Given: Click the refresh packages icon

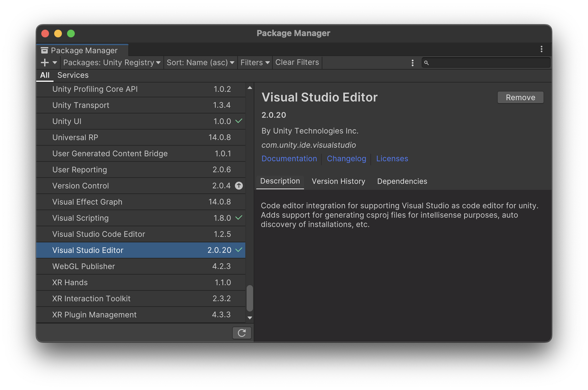Looking at the screenshot, I should pyautogui.click(x=242, y=333).
